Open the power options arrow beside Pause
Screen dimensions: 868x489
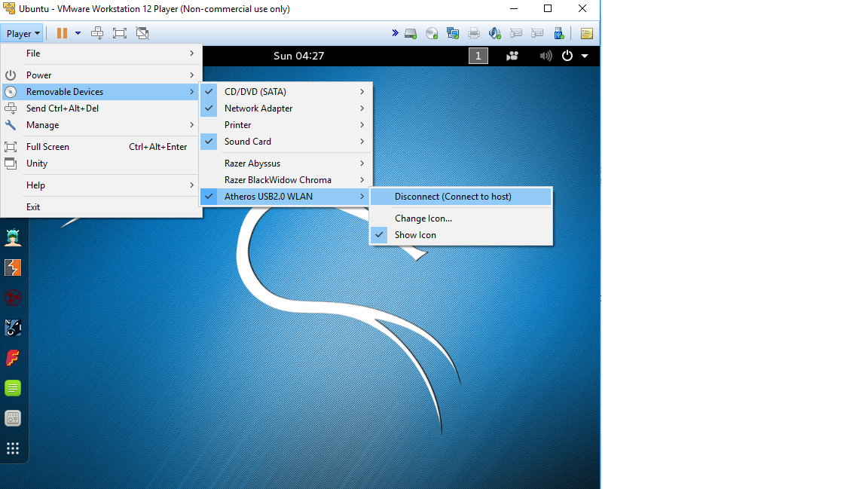click(x=78, y=33)
